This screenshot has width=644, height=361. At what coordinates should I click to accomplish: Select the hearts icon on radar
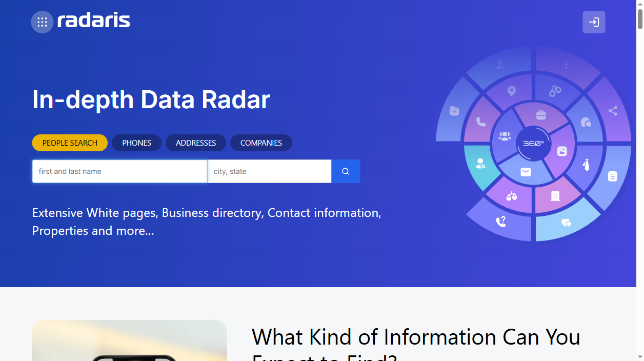click(x=566, y=223)
